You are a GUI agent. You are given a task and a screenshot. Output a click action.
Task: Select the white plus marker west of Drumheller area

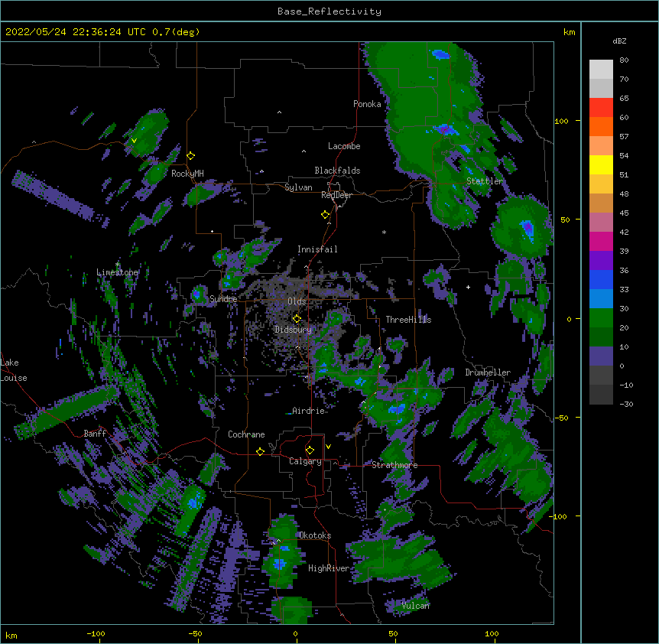(468, 287)
